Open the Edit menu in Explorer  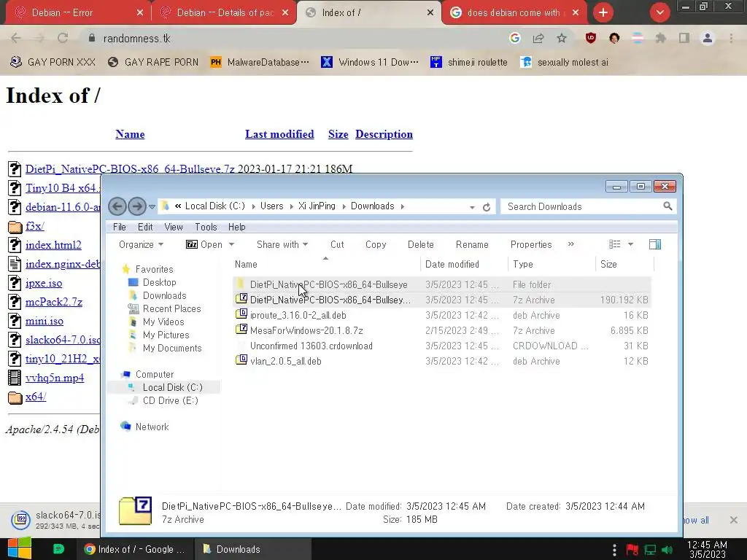[145, 227]
